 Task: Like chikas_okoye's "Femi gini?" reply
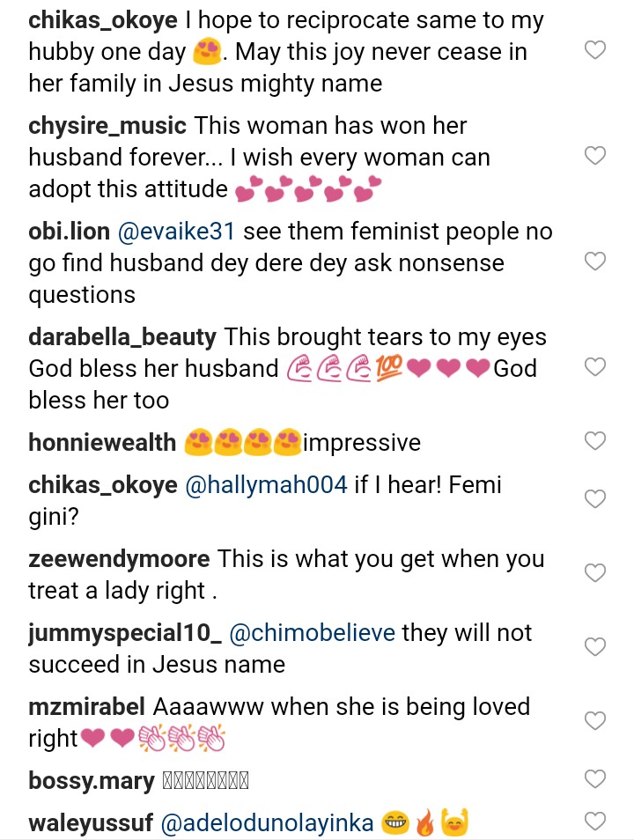pos(595,499)
